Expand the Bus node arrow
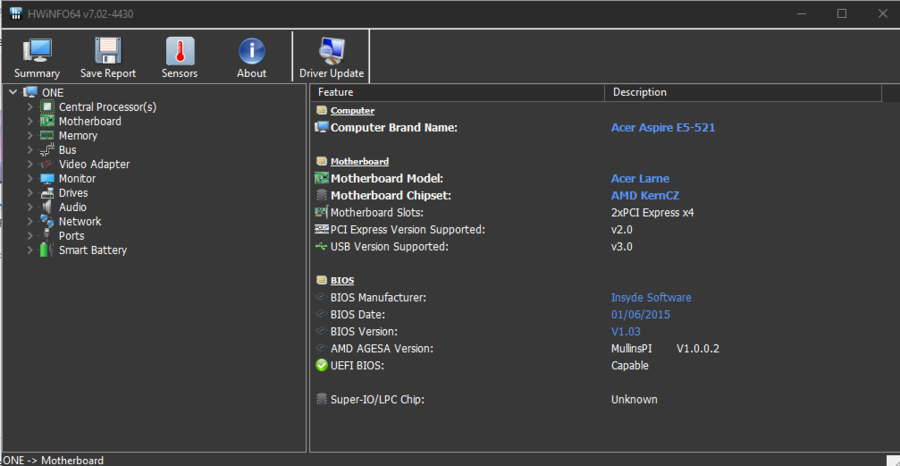This screenshot has height=466, width=900. (x=30, y=150)
